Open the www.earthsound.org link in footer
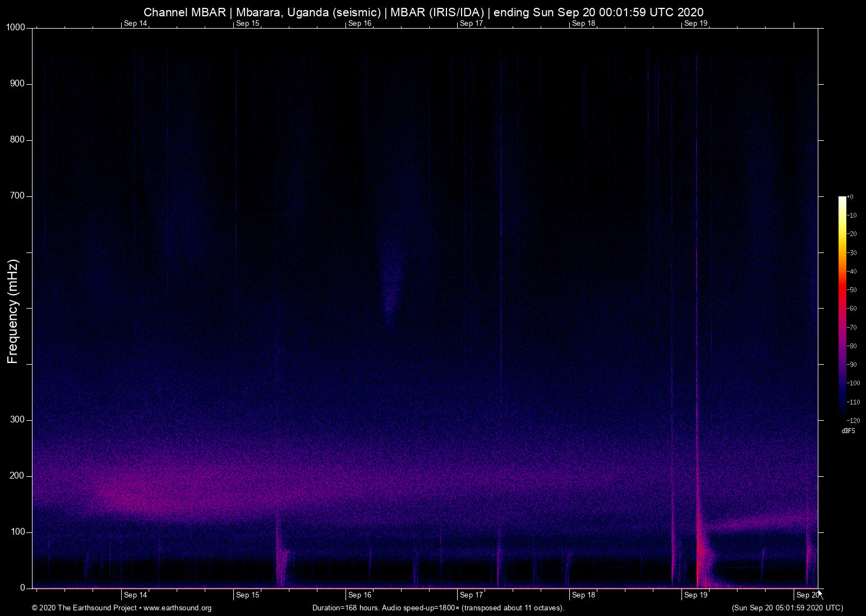Viewport: 866px width, 616px height. [x=177, y=608]
